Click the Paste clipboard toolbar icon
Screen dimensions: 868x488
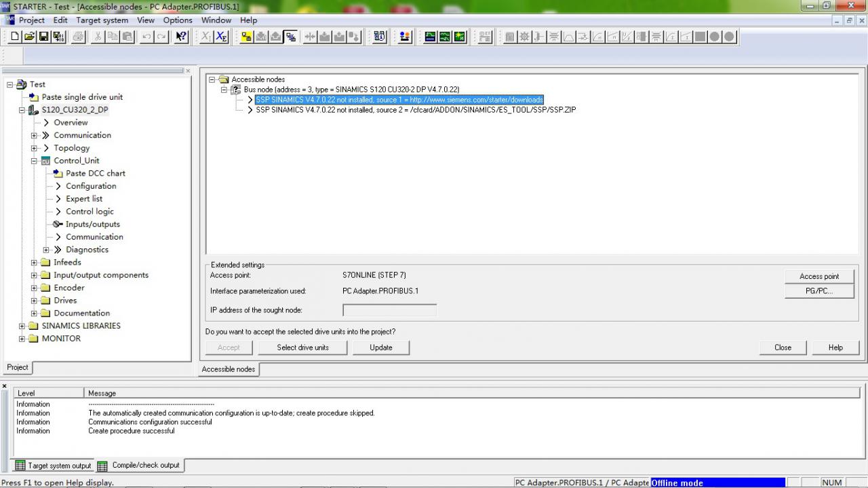pyautogui.click(x=127, y=37)
